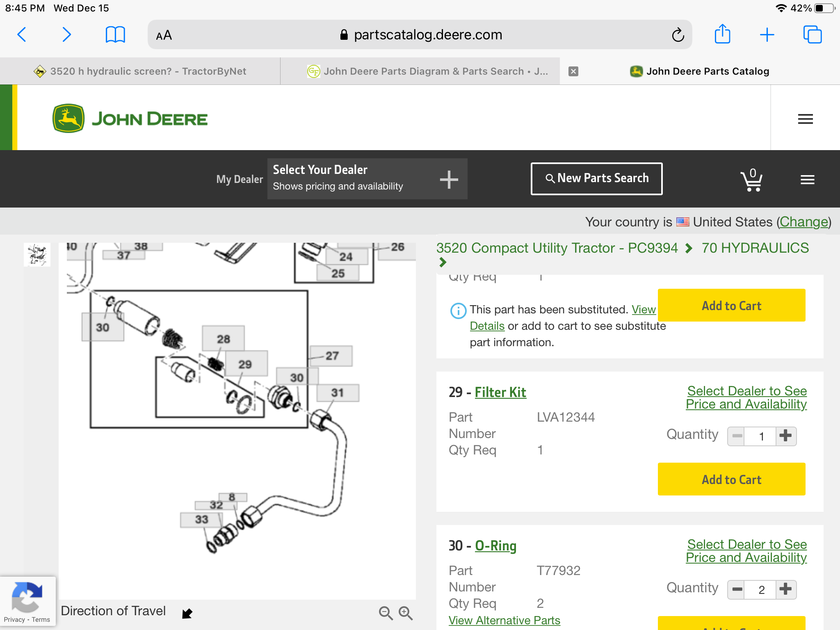This screenshot has height=630, width=840.
Task: Add substituted part to cart
Action: [731, 305]
